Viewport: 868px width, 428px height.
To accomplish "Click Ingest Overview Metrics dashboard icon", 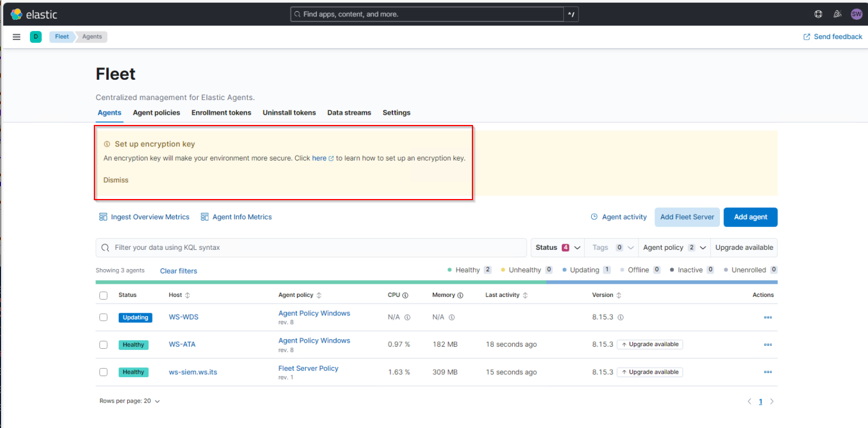I will point(103,217).
